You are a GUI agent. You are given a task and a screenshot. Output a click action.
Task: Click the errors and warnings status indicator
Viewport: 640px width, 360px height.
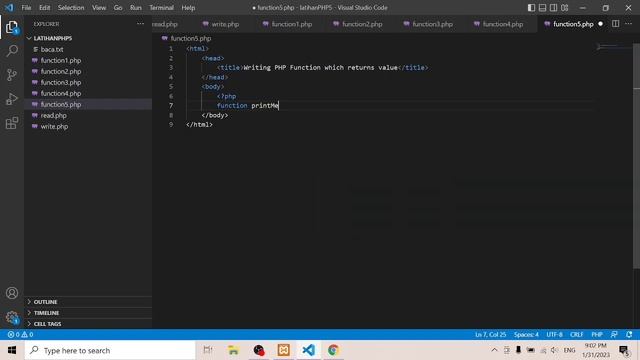20,334
